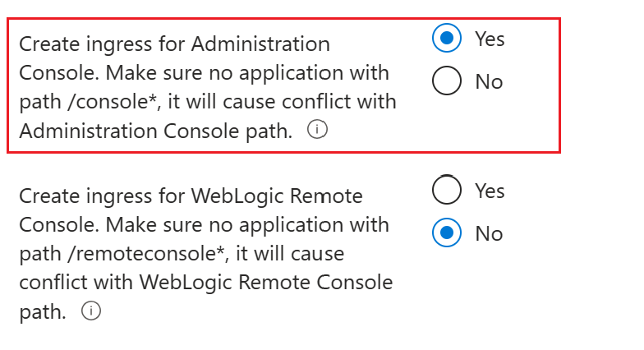The height and width of the screenshot is (350, 644).
Task: Click the "No" label text for Administration Console
Action: point(489,81)
